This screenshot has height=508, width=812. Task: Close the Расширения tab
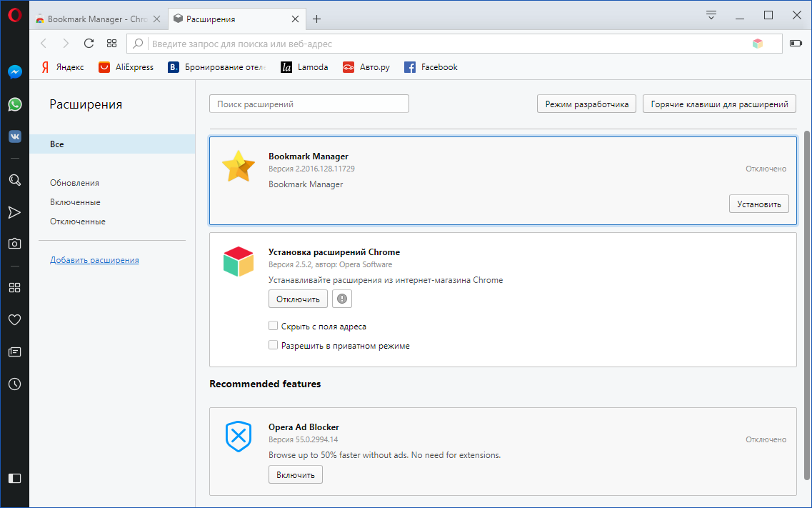click(x=295, y=19)
